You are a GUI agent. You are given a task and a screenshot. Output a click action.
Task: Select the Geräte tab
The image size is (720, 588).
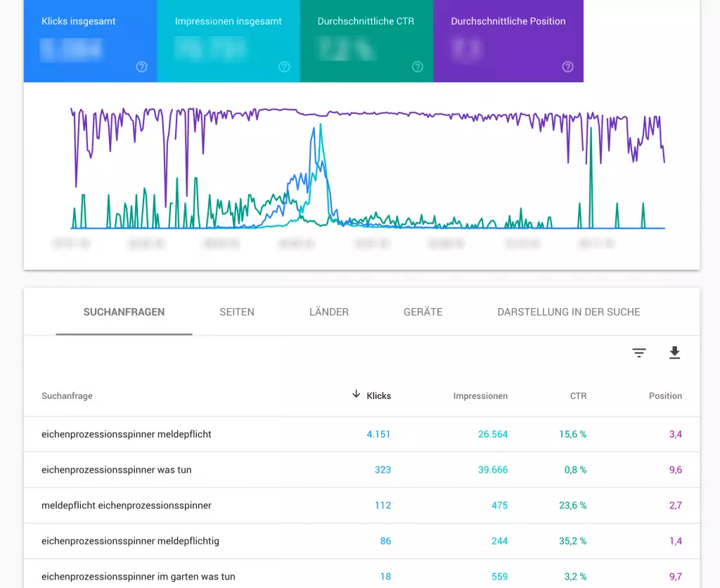click(423, 312)
